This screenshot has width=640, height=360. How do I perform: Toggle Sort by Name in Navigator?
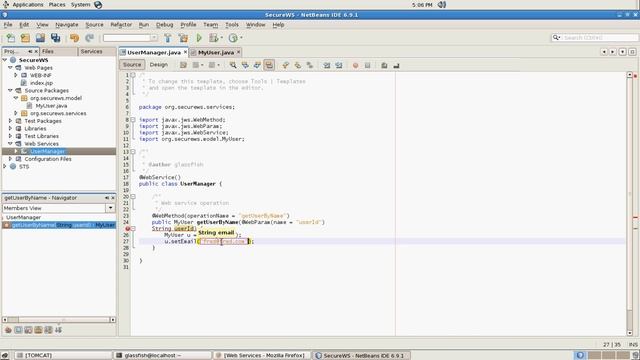point(58,330)
